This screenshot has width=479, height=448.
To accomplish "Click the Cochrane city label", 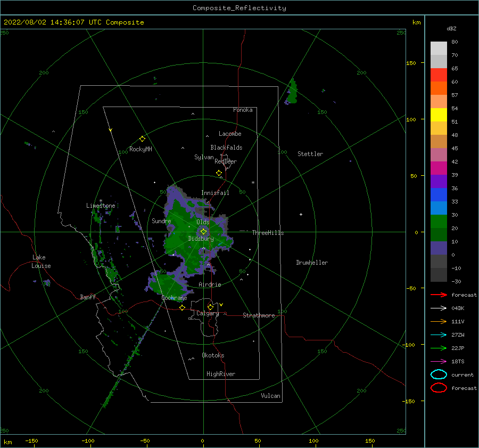I will point(174,298).
